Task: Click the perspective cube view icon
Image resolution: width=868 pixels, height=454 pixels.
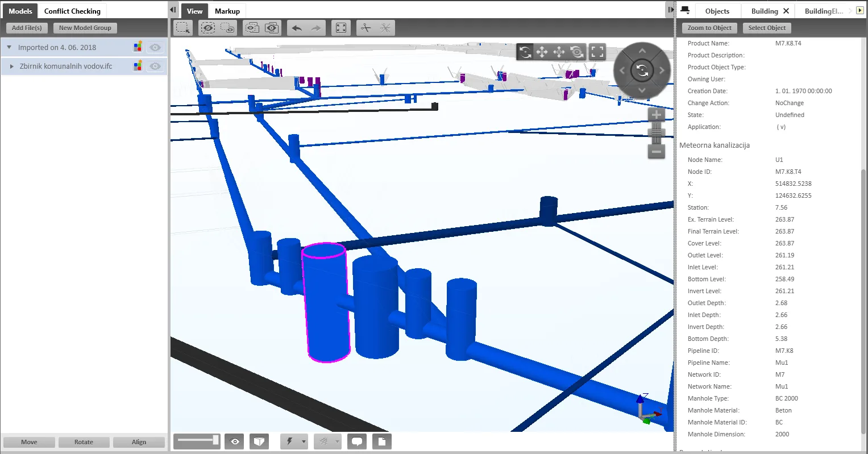Action: click(259, 441)
